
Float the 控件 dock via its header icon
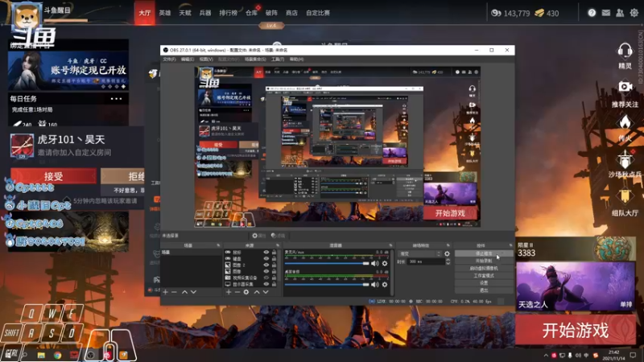(510, 245)
